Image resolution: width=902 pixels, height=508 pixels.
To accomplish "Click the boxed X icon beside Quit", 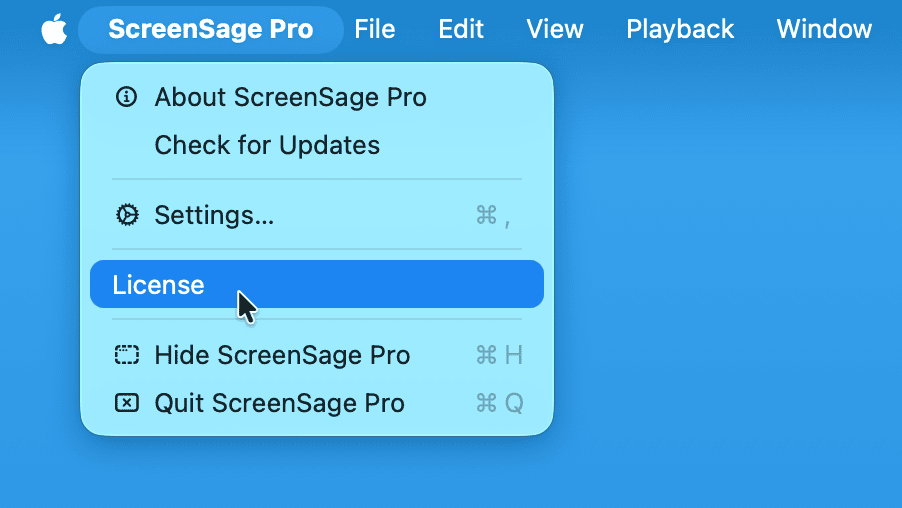I will 126,403.
